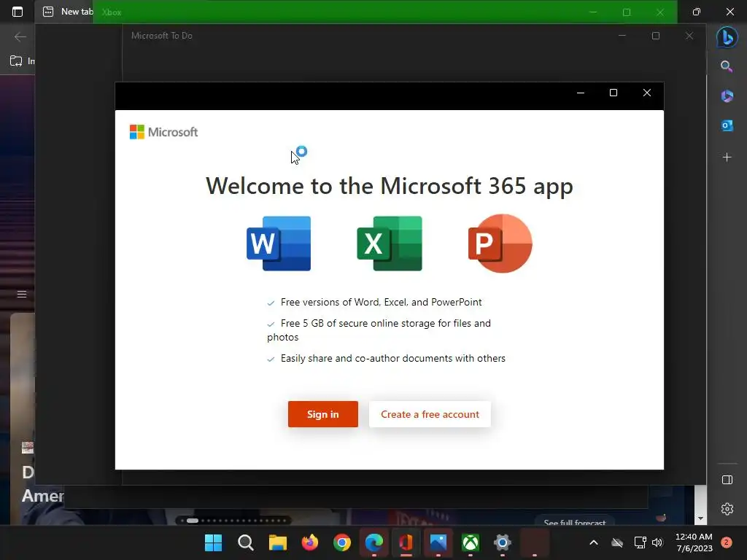This screenshot has width=747, height=560.
Task: Open Edge sidebar settings gear
Action: point(727,509)
